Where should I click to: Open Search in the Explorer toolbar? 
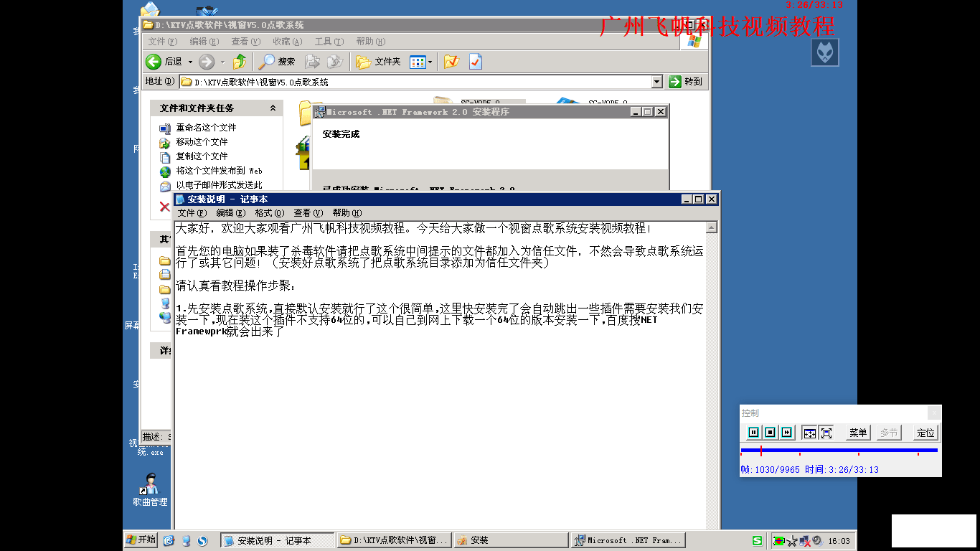coord(278,62)
